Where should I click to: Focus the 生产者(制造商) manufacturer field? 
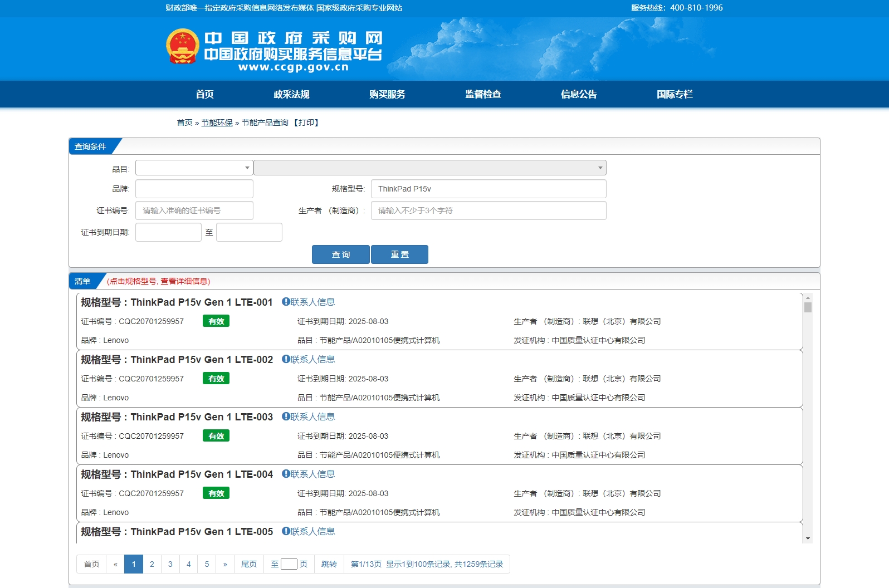489,210
